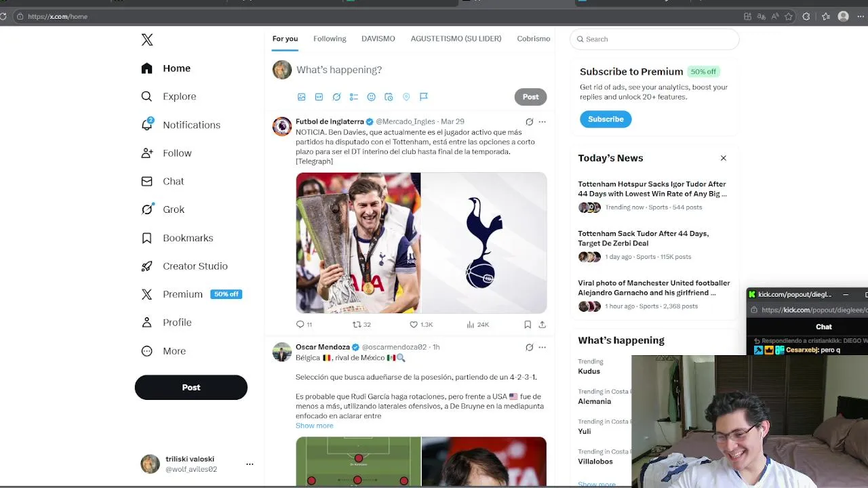Open Tottenham Hotspur Sacks Igor Tudor story
Screen dimensions: 868x488
tap(652, 188)
